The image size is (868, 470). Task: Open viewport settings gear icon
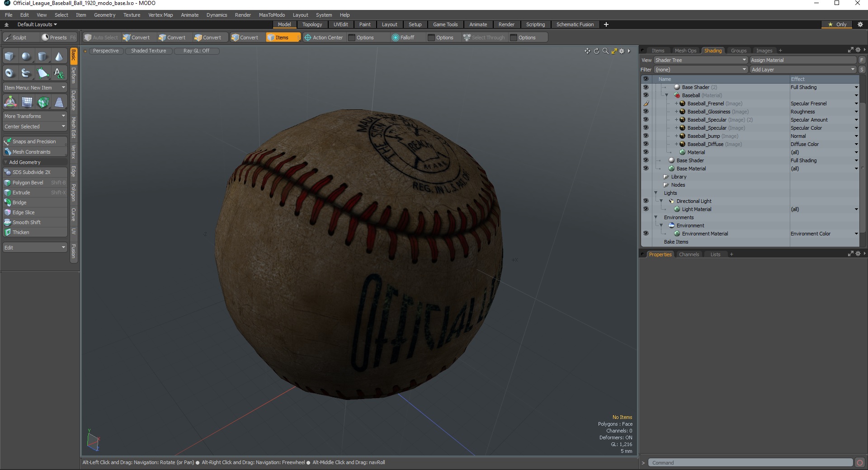point(622,51)
